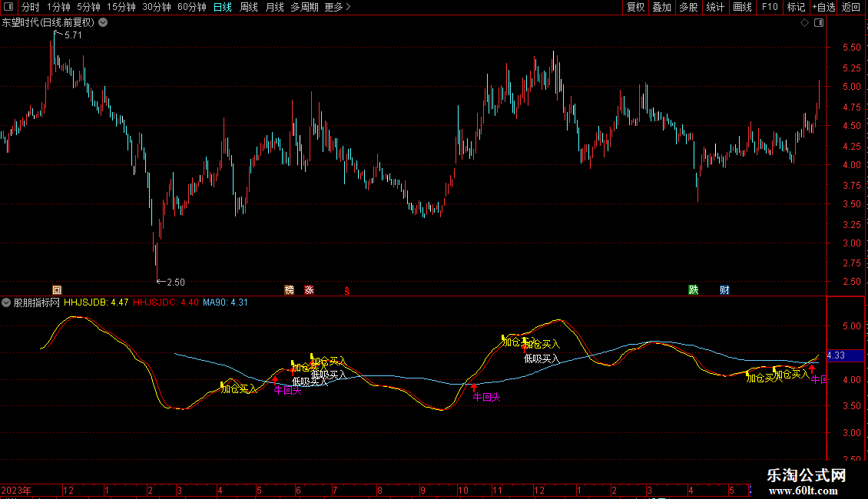Click the 标记 mark button

coord(796,7)
